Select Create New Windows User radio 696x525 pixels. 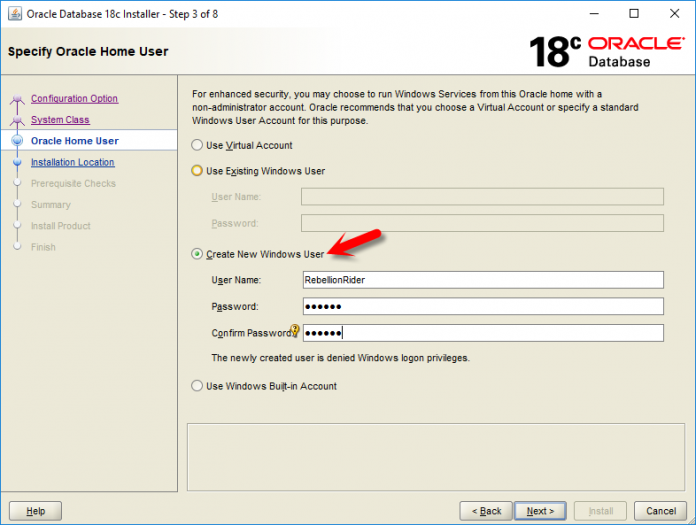click(197, 254)
